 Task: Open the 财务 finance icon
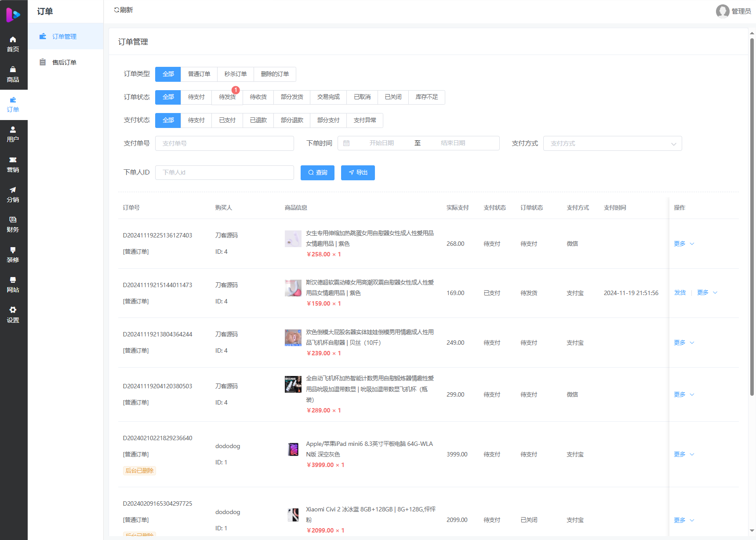tap(13, 220)
